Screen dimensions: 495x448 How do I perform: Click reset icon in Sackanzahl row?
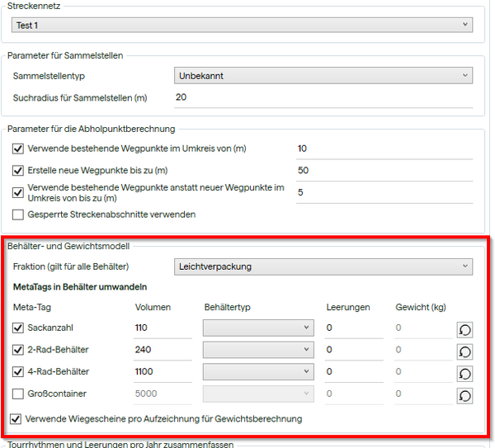click(464, 329)
